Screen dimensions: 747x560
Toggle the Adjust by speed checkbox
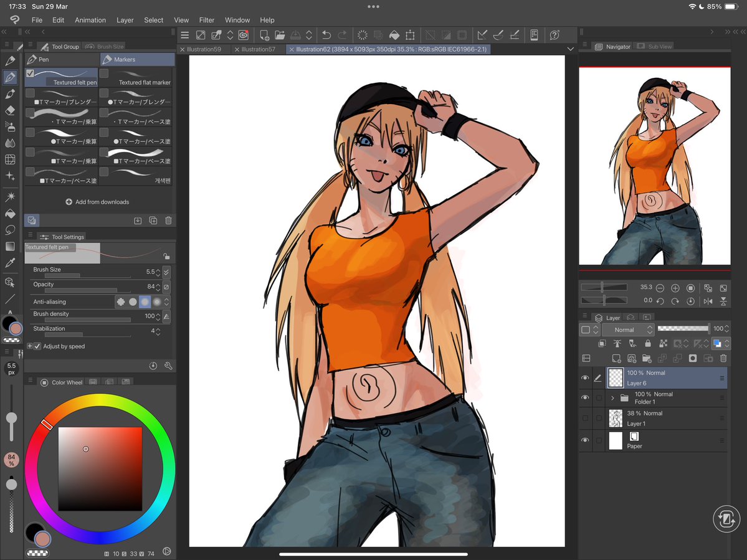(x=37, y=346)
